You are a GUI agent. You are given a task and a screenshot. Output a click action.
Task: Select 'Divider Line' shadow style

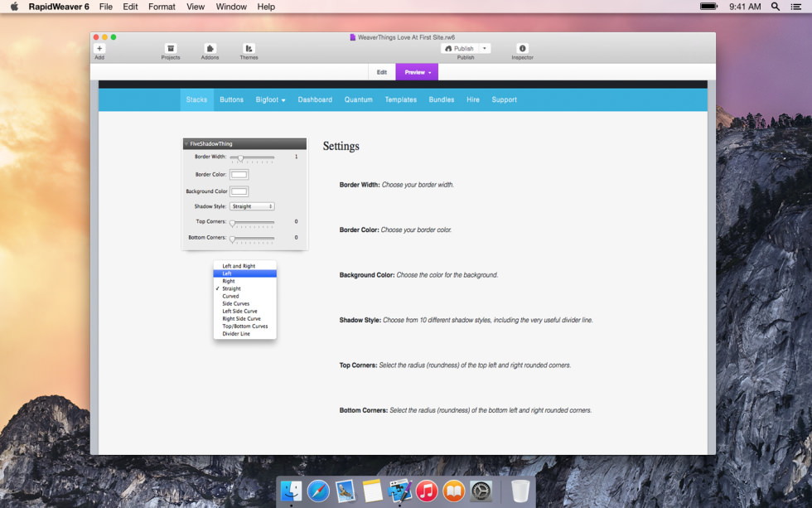pos(245,333)
